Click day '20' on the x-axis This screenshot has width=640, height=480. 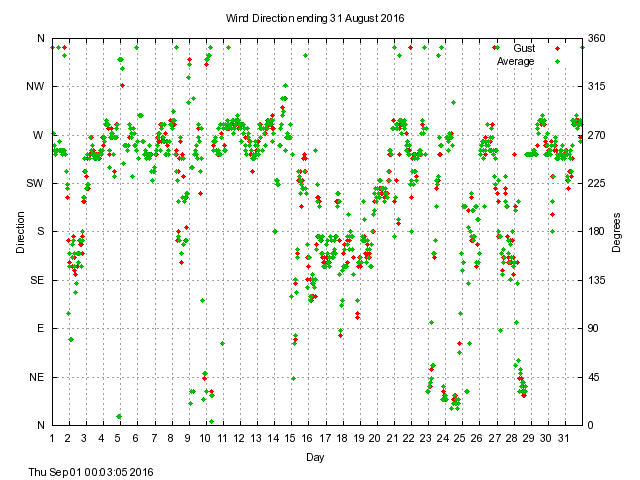374,438
